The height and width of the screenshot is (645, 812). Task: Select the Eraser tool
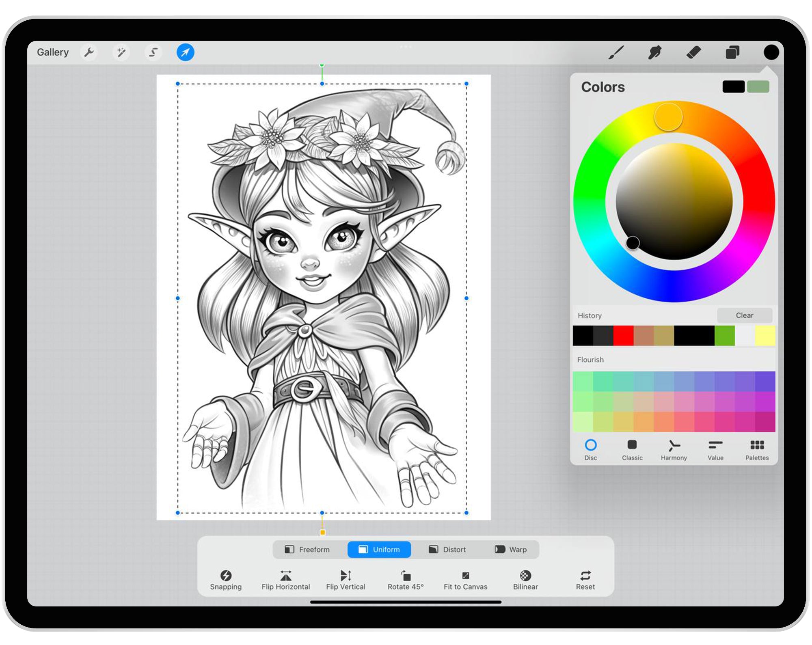(x=694, y=52)
